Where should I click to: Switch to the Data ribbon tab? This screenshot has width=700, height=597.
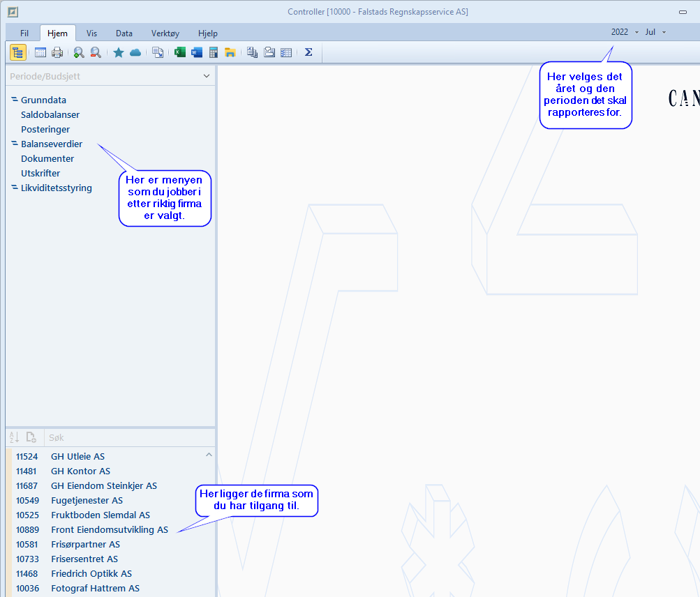(x=124, y=33)
